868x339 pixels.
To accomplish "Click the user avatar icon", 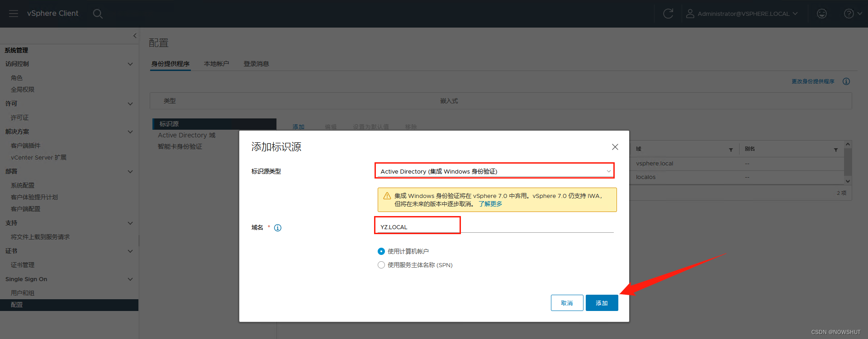I will [690, 14].
